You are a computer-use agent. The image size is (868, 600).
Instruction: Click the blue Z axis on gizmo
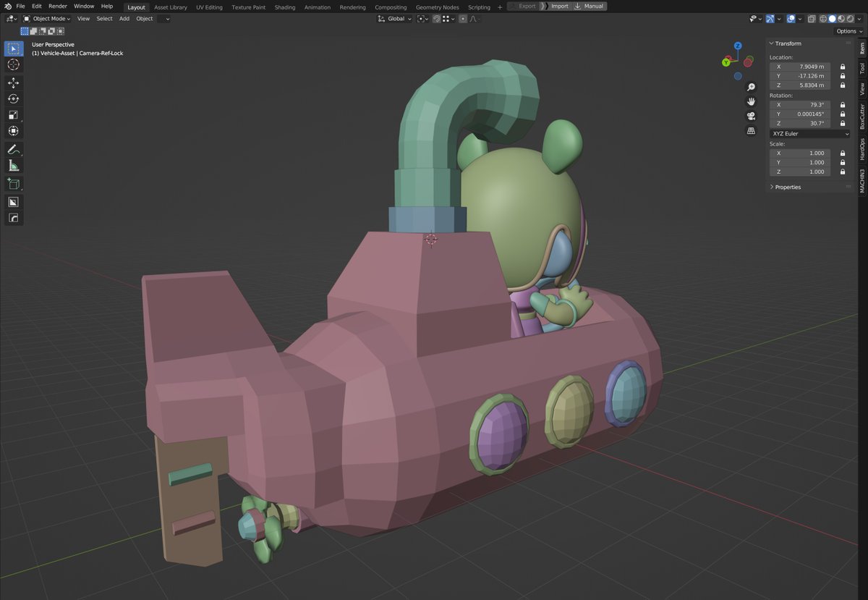[738, 45]
